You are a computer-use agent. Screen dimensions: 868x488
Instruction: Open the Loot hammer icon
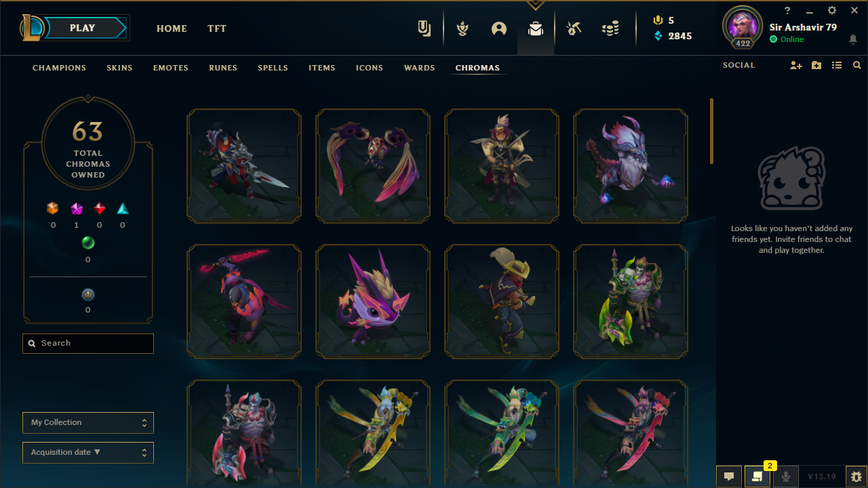point(574,28)
